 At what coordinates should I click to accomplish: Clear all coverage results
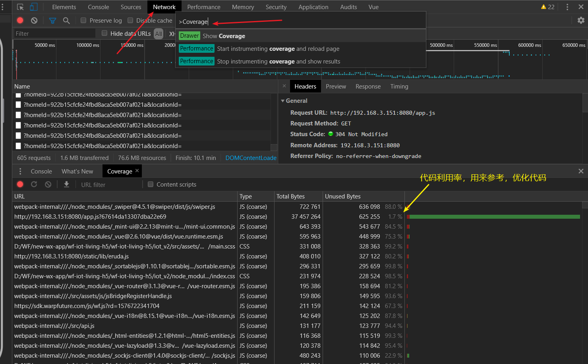coord(48,184)
